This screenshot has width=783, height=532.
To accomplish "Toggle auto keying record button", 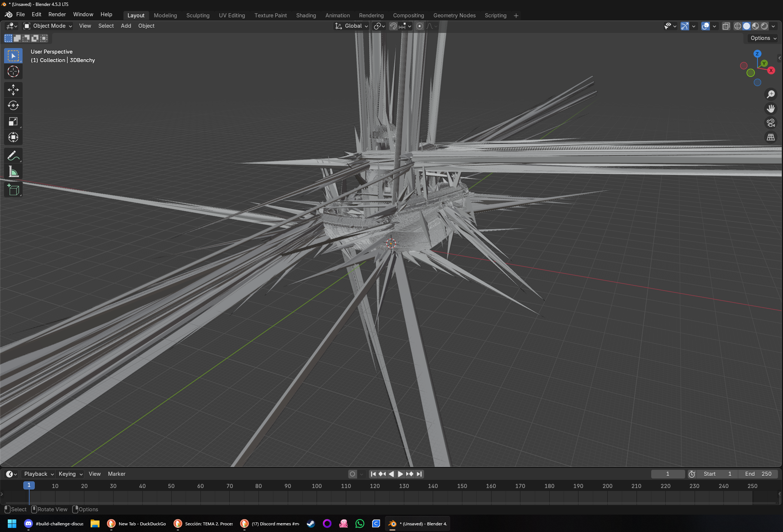I will click(x=352, y=474).
